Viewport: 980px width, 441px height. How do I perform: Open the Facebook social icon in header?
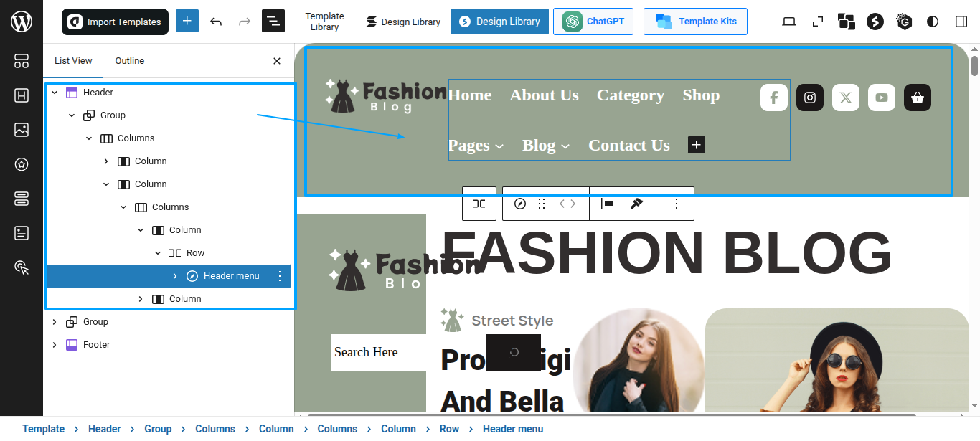(774, 98)
